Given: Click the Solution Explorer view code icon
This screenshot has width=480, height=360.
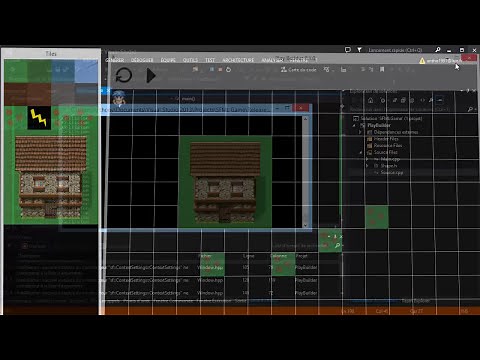Looking at the screenshot, I should (423, 100).
